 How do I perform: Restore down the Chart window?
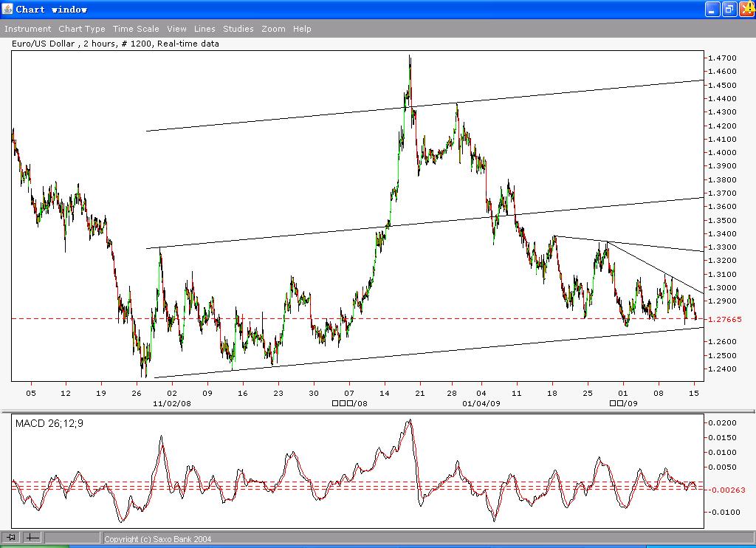tap(729, 9)
